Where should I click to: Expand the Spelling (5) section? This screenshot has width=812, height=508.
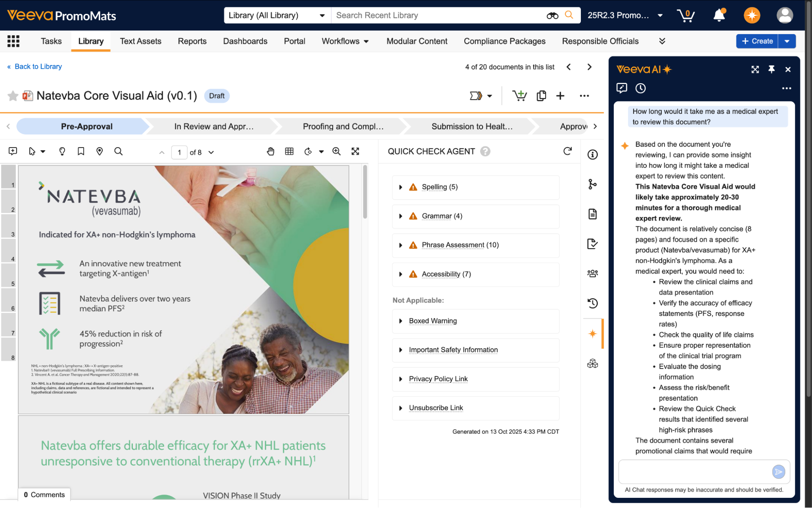pyautogui.click(x=401, y=187)
